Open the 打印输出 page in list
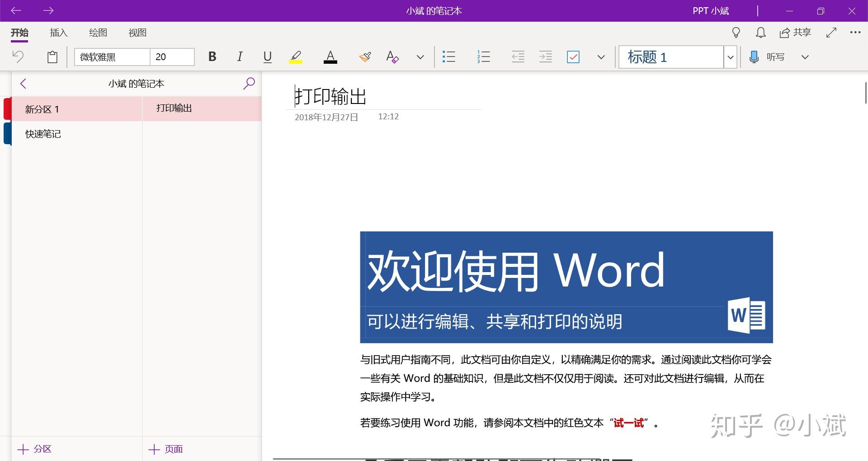The height and width of the screenshot is (461, 868). (x=202, y=108)
